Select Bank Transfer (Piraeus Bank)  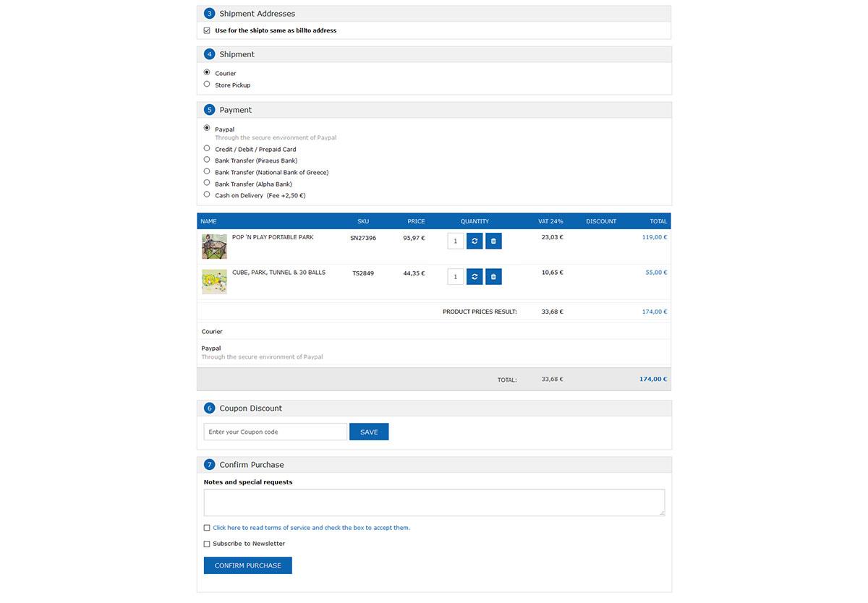207,160
